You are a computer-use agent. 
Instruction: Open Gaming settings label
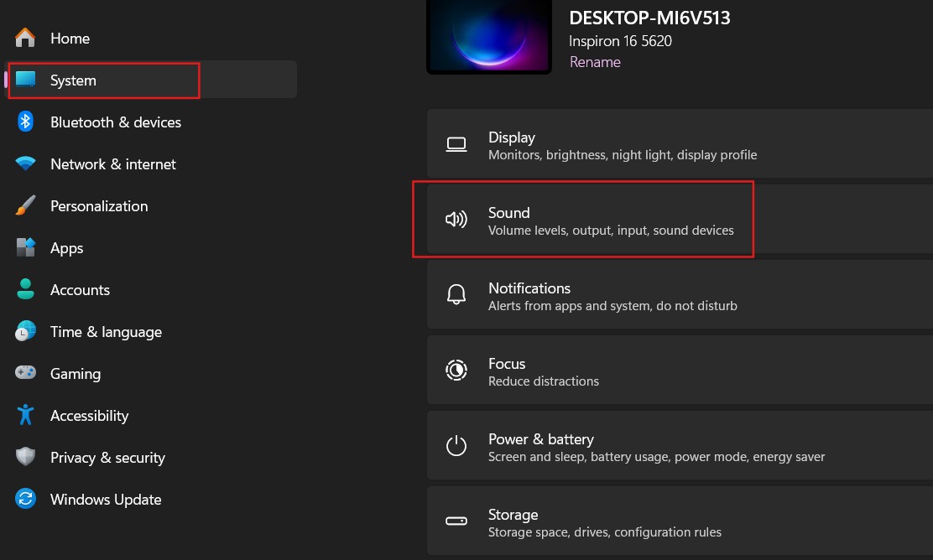[x=76, y=374]
